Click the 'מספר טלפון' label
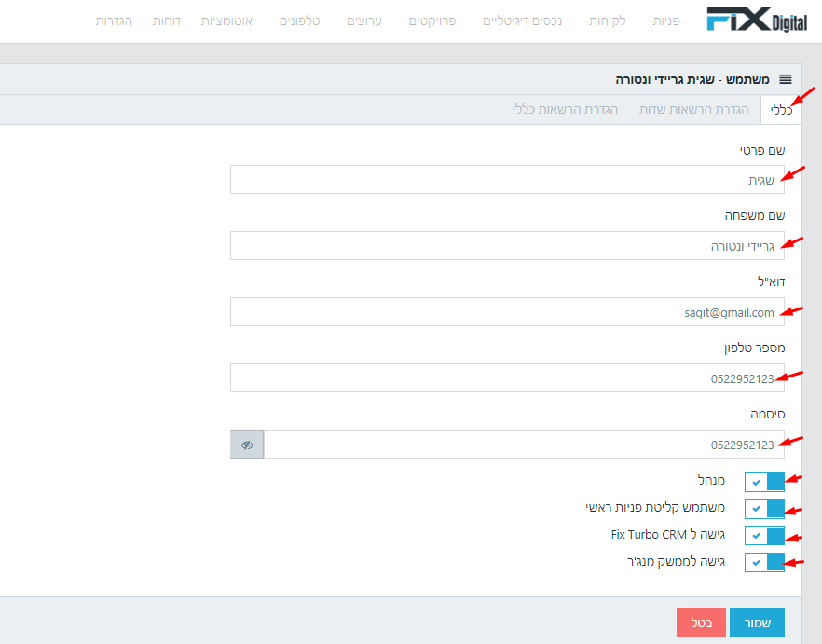 (x=754, y=349)
